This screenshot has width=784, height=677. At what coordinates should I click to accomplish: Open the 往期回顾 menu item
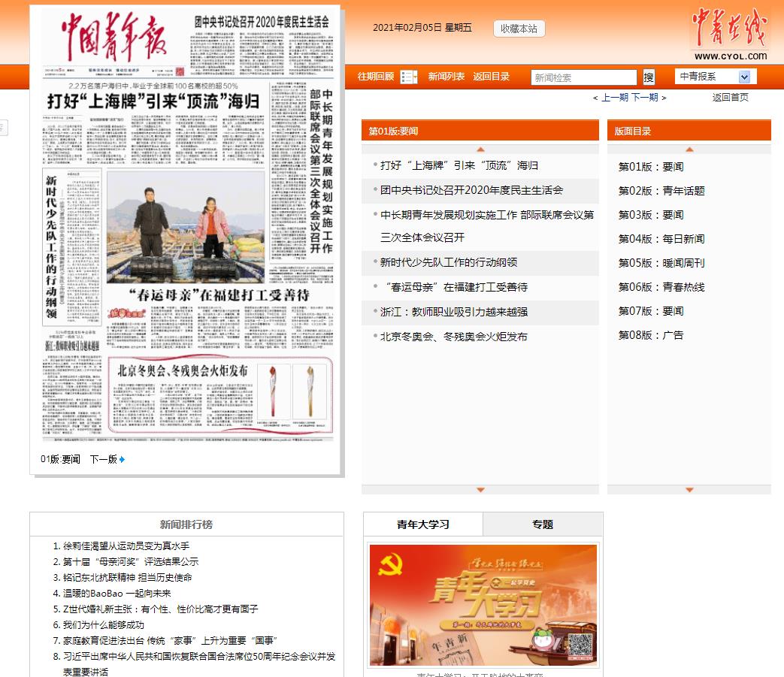click(x=376, y=77)
